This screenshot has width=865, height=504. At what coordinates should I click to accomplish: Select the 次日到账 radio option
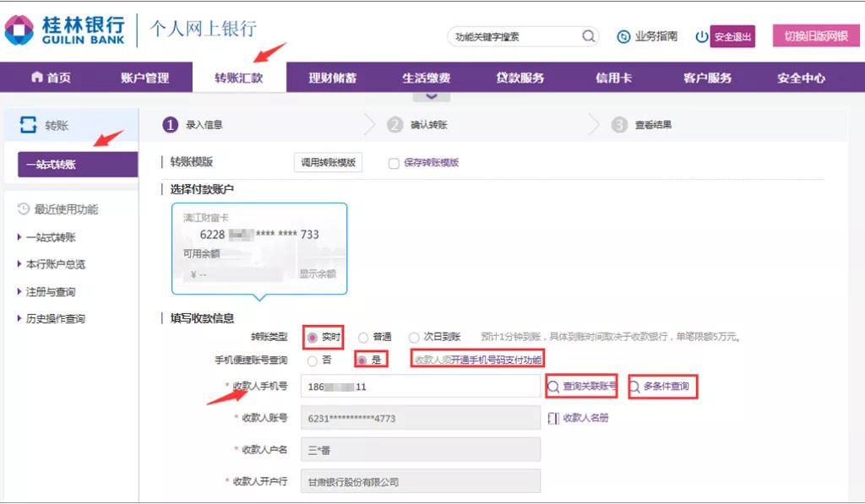(x=414, y=337)
